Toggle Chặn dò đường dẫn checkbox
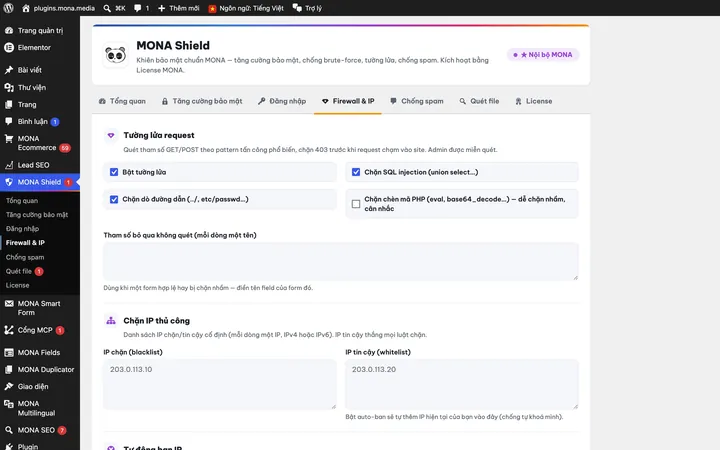 114,199
